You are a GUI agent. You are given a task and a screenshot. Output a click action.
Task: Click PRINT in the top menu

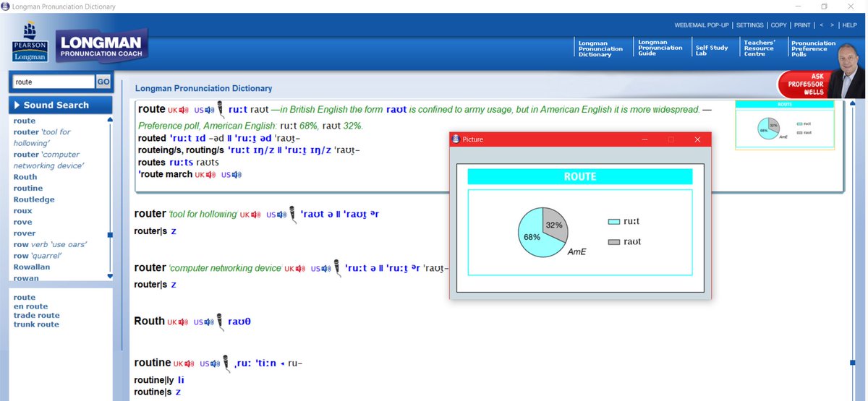(x=802, y=25)
